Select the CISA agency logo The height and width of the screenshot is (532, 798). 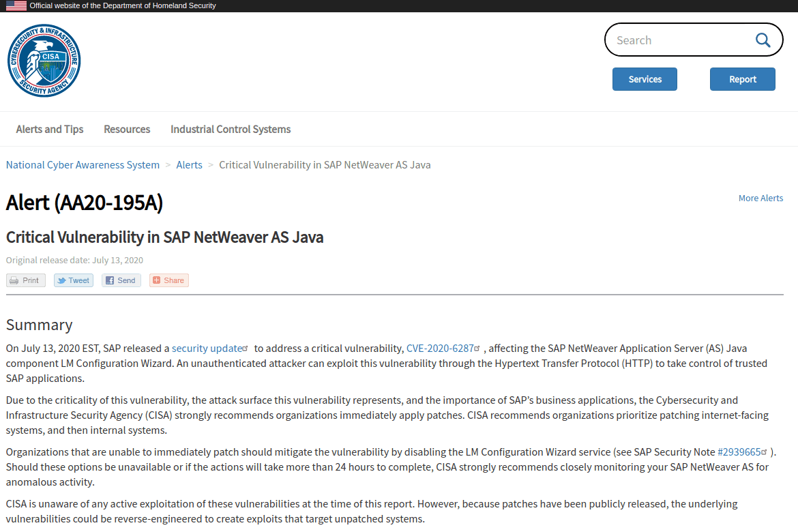pyautogui.click(x=44, y=60)
